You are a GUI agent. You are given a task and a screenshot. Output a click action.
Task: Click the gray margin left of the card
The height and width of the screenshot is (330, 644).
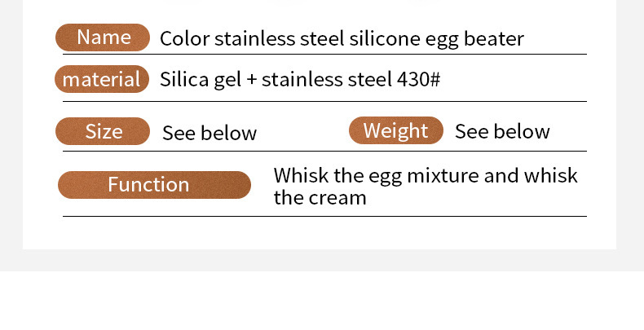coord(11,122)
